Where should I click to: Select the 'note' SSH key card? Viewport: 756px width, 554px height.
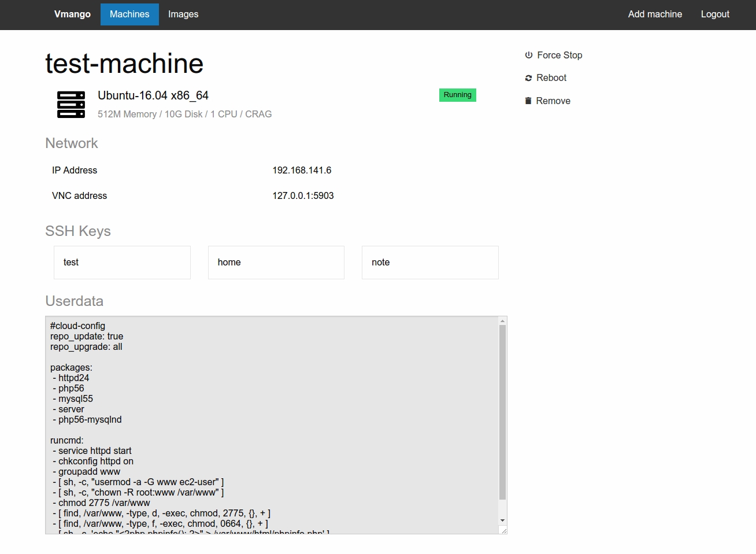pyautogui.click(x=430, y=263)
